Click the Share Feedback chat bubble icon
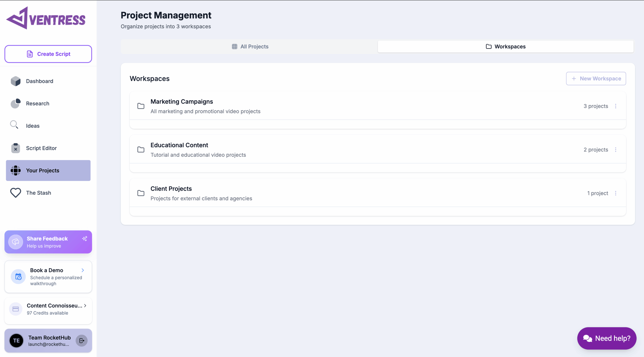The image size is (644, 357). click(x=16, y=242)
